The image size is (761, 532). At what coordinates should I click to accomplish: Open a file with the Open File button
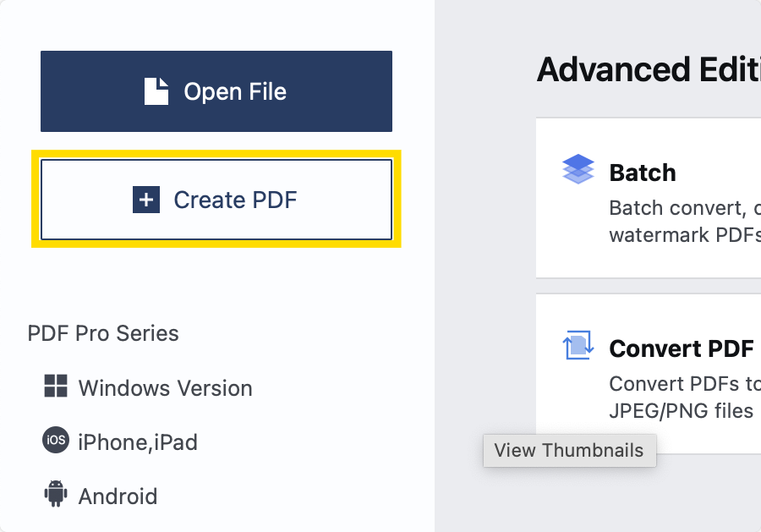point(216,91)
